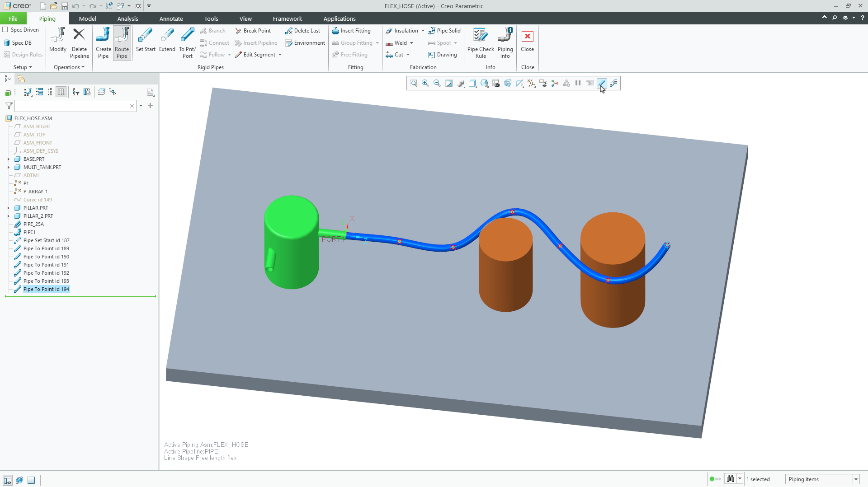
Task: Select Pipe To Point id 192
Action: click(x=46, y=273)
